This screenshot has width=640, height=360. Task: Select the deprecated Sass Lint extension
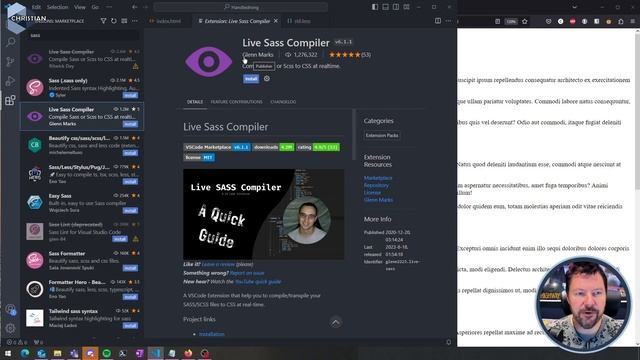point(82,231)
